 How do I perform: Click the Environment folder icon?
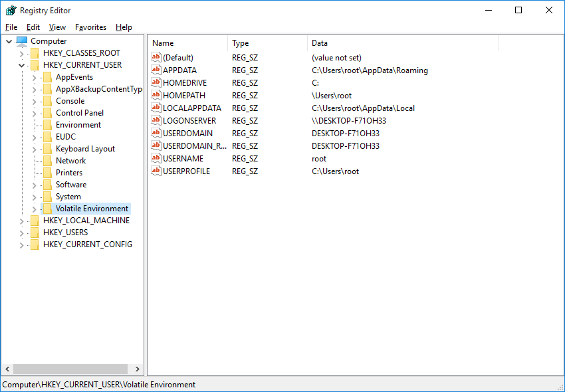click(x=48, y=125)
